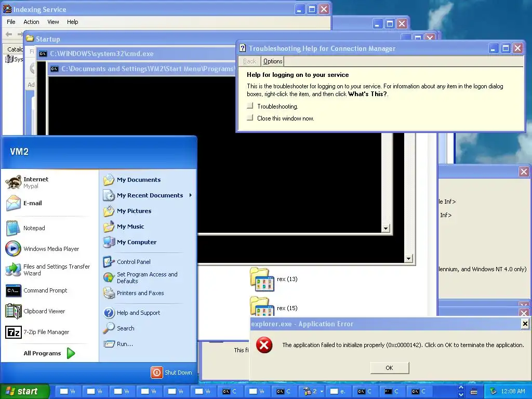Click the Close this window now button
Image resolution: width=532 pixels, height=399 pixels.
250,118
